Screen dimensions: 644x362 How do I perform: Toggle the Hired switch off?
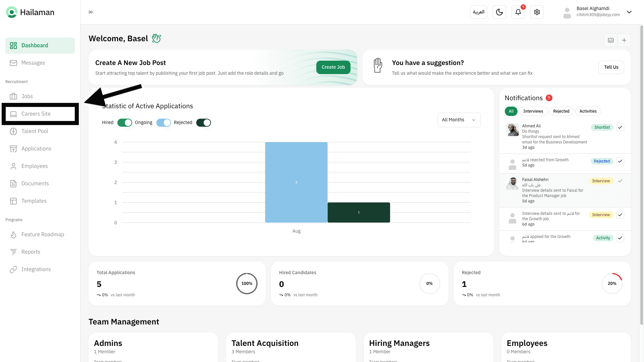125,123
